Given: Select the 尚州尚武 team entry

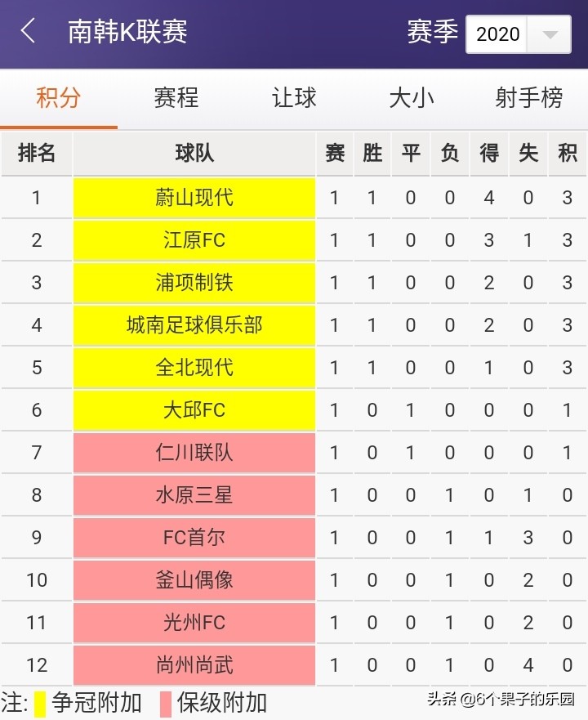Looking at the screenshot, I should pos(193,665).
